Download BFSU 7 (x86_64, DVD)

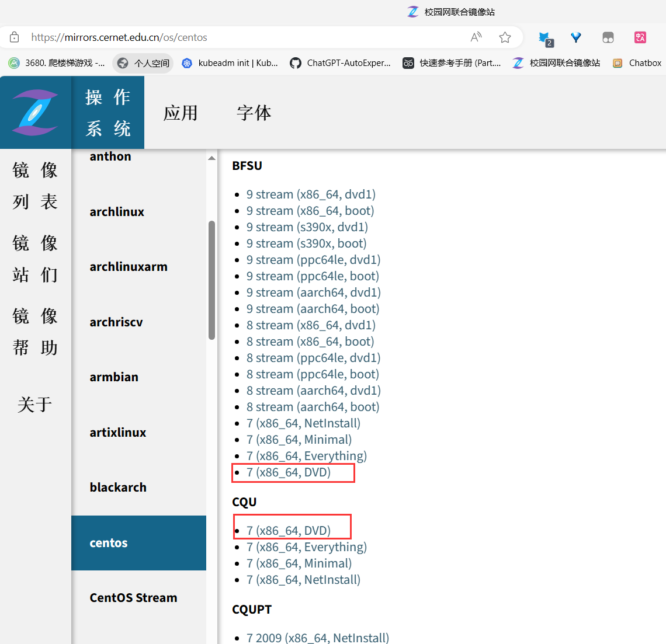289,472
